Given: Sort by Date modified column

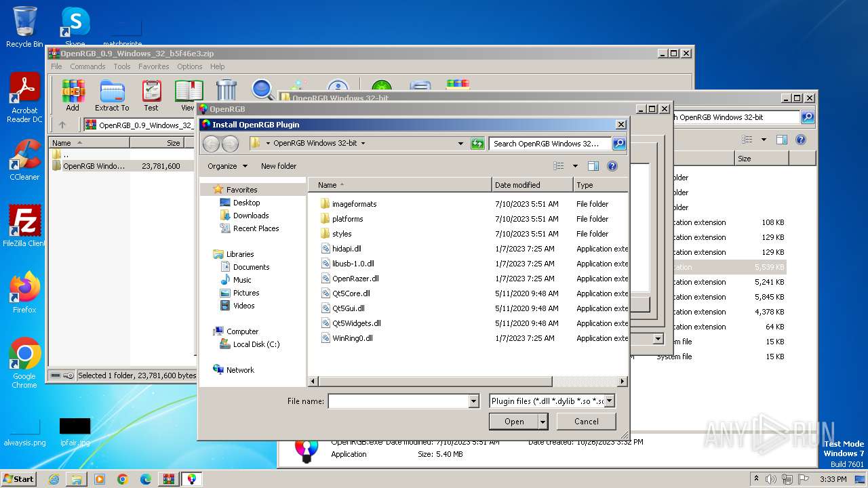Looking at the screenshot, I should [532, 185].
